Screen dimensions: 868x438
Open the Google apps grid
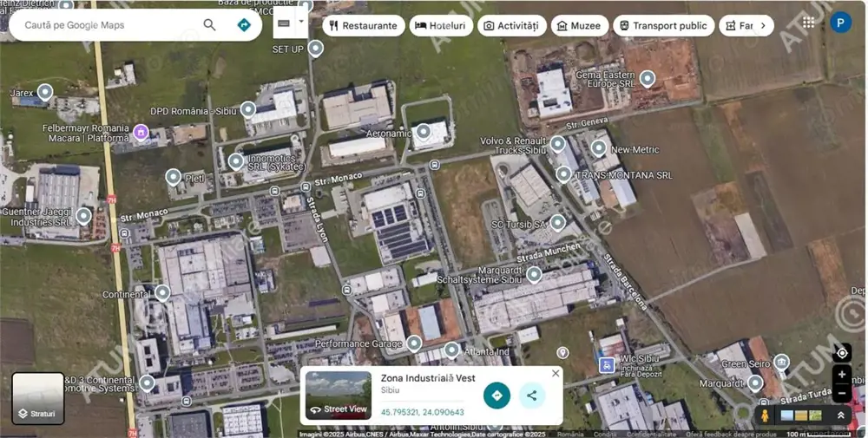click(808, 23)
